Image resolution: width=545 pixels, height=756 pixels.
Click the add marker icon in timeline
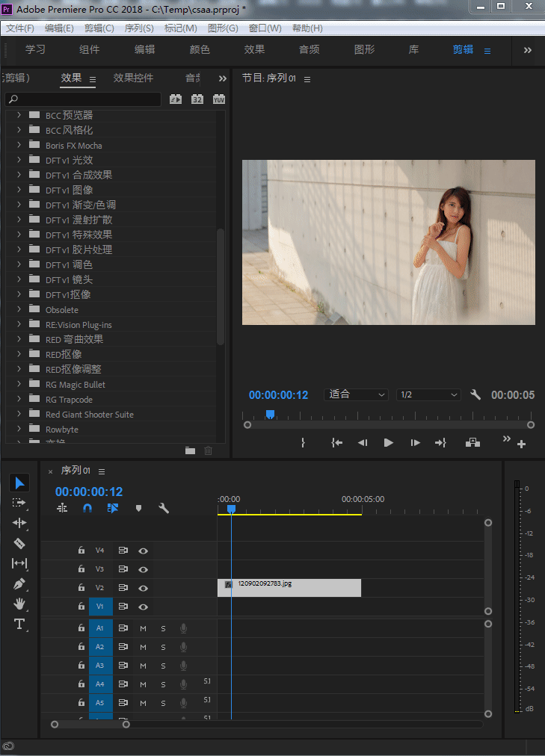click(138, 508)
